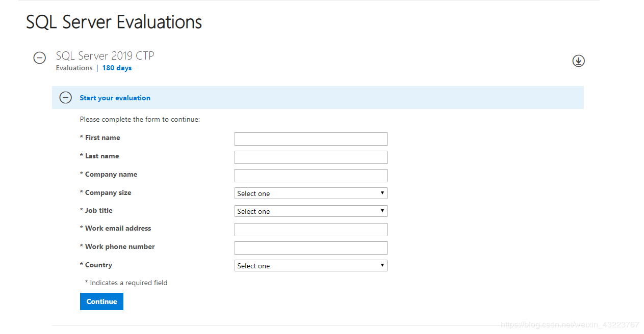
Task: Collapse the SQL Server 2019 CTP section
Action: pos(40,58)
